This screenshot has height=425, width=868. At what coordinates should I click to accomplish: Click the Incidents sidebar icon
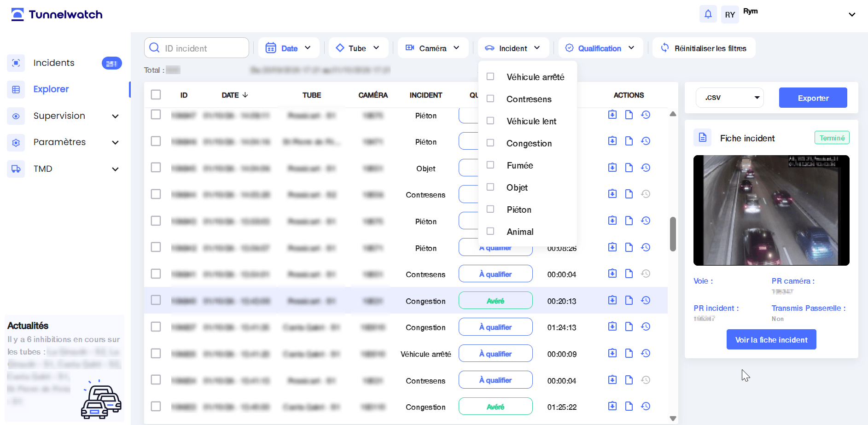pos(16,63)
